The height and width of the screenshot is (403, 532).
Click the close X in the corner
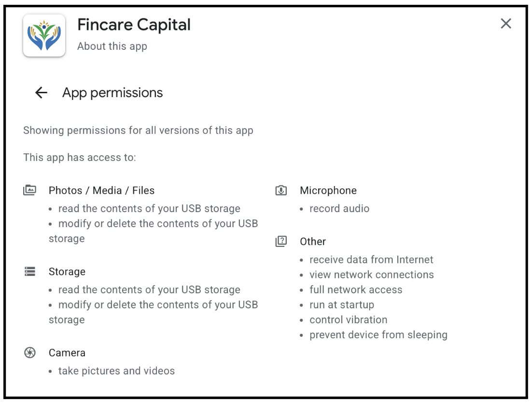click(x=505, y=23)
